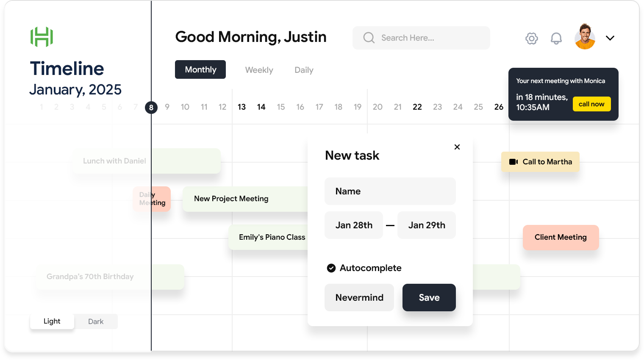Image resolution: width=644 pixels, height=360 pixels.
Task: Open the Jan 29th end date picker
Action: tap(426, 225)
